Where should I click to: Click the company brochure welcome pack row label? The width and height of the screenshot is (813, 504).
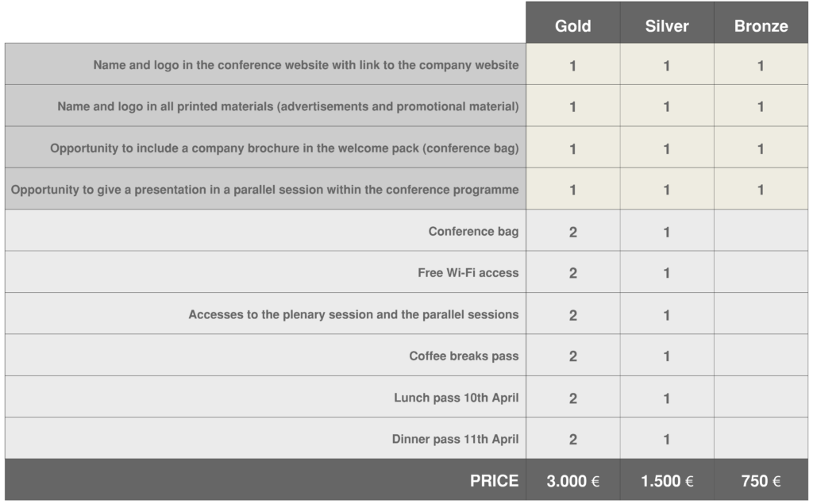click(x=284, y=148)
